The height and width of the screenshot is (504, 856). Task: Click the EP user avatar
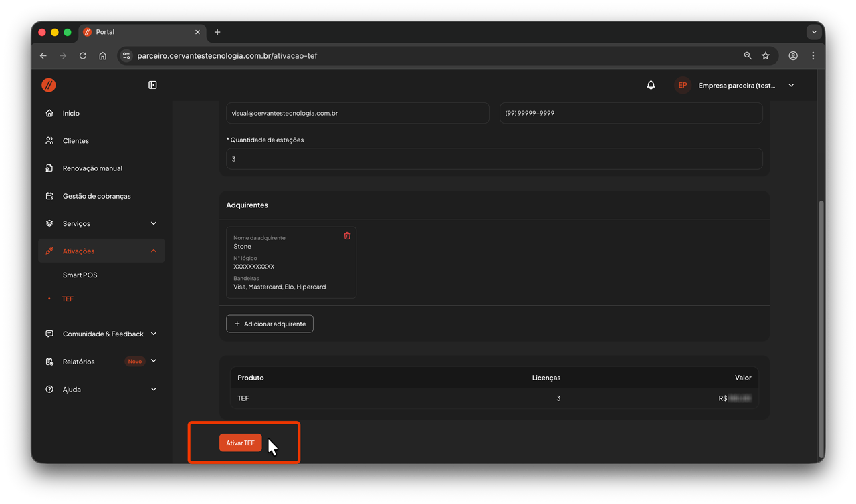tap(682, 85)
